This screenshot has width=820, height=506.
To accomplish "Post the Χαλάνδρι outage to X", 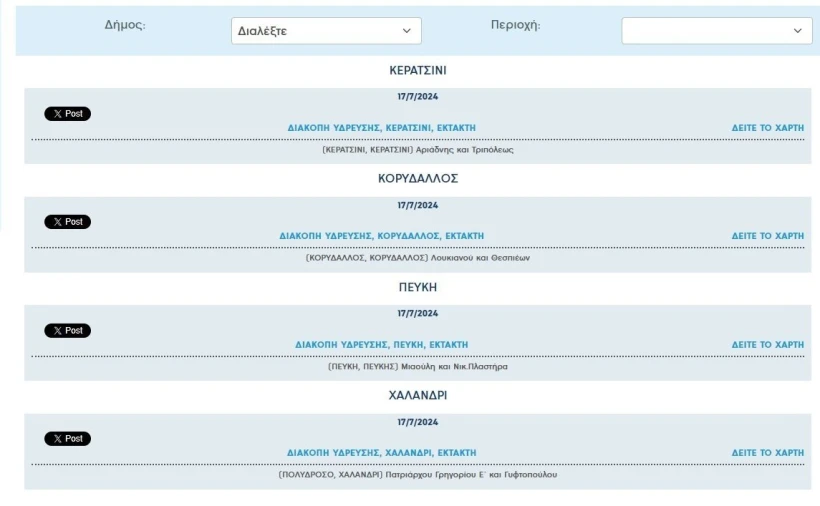I will 67,439.
